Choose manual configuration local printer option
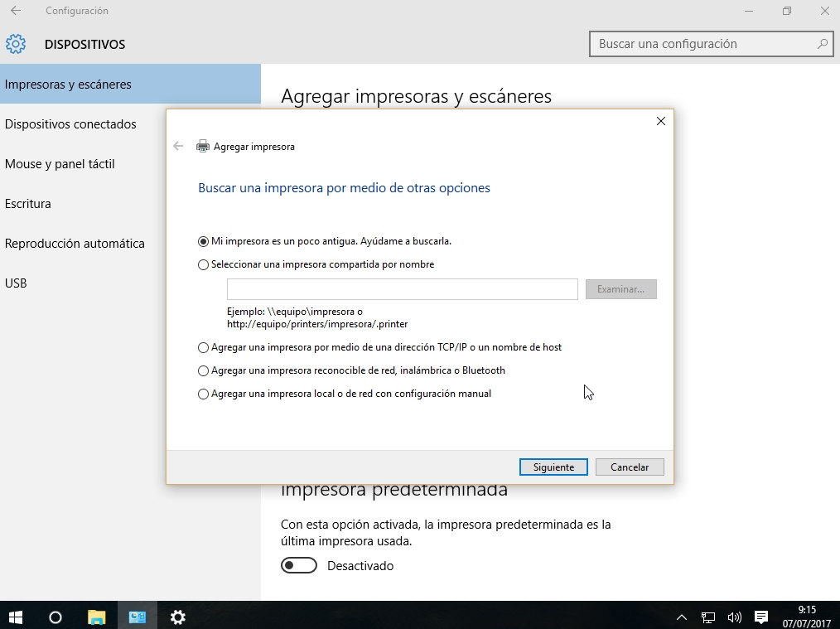Image resolution: width=840 pixels, height=629 pixels. pos(204,394)
